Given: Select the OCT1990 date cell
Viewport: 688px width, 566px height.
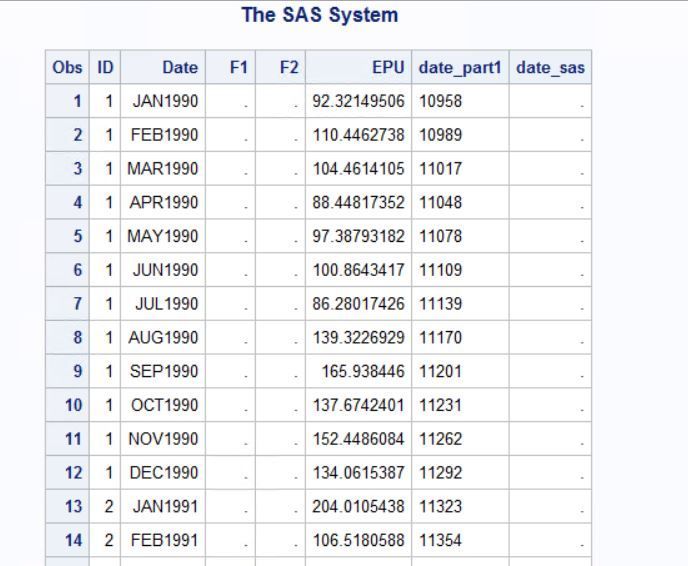Looking at the screenshot, I should tap(163, 405).
